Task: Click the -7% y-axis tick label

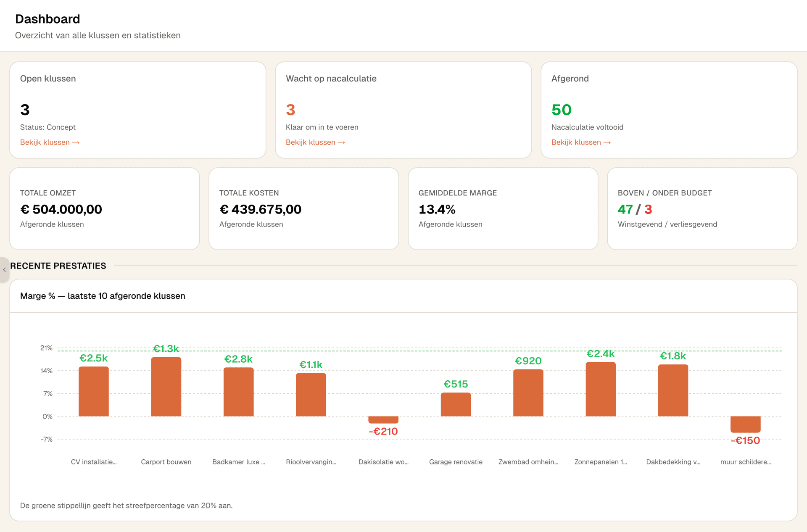Action: click(47, 439)
